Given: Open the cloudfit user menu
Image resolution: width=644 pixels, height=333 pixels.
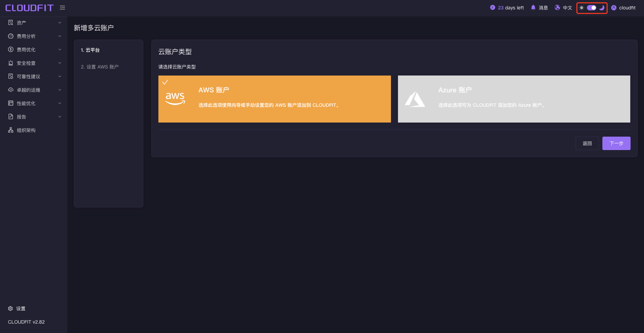Looking at the screenshot, I should [623, 8].
